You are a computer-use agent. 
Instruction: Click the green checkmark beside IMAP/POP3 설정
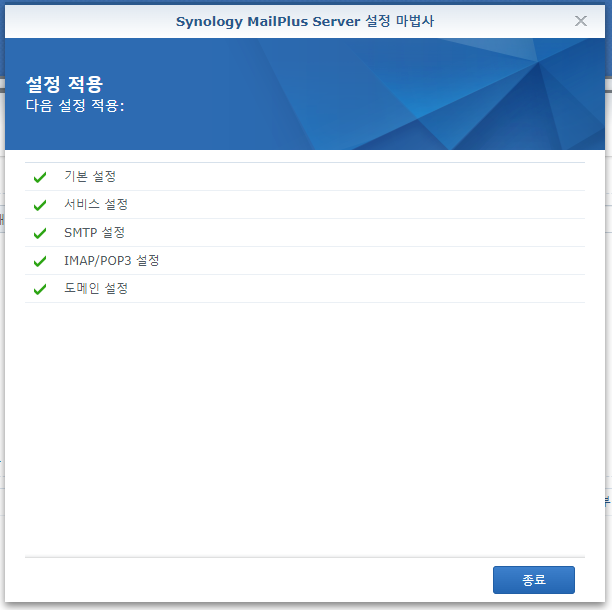[x=40, y=261]
